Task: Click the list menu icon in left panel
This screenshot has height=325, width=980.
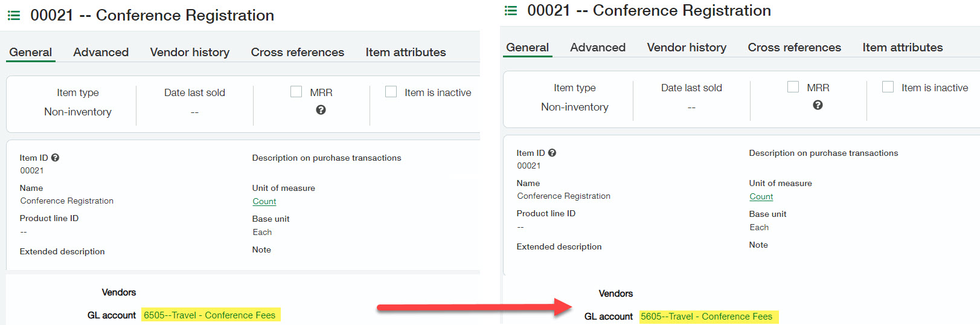Action: click(x=14, y=16)
